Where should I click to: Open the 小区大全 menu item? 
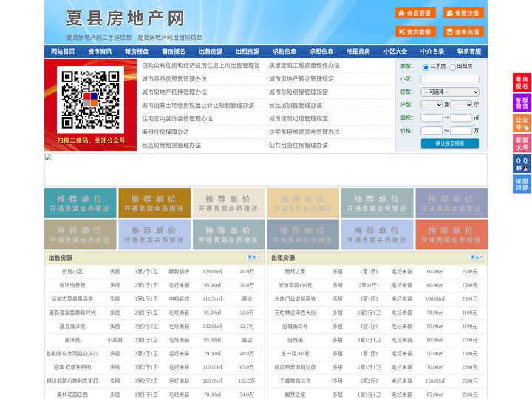395,52
